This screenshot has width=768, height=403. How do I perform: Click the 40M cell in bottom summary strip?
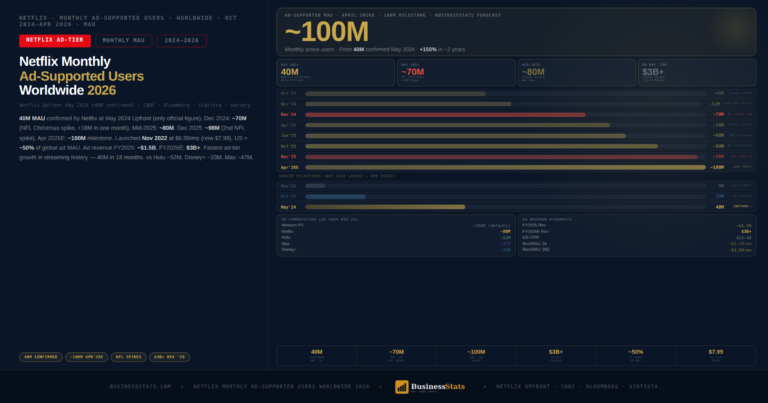pos(317,356)
